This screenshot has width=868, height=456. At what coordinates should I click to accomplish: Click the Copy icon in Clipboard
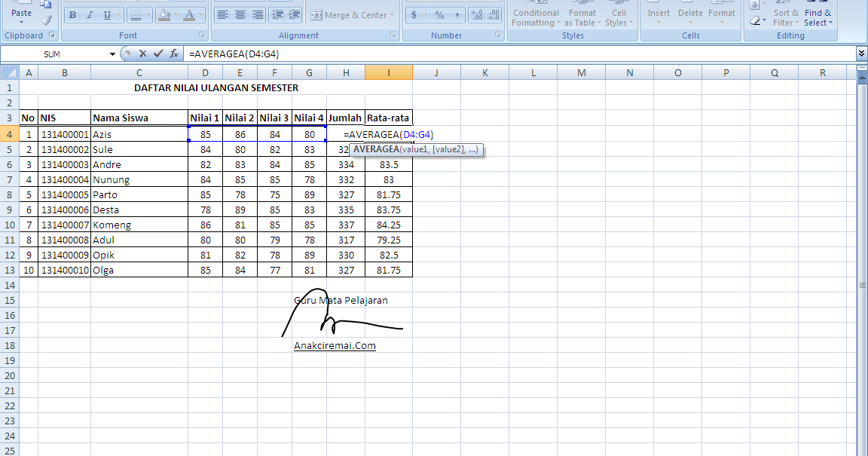(47, 5)
